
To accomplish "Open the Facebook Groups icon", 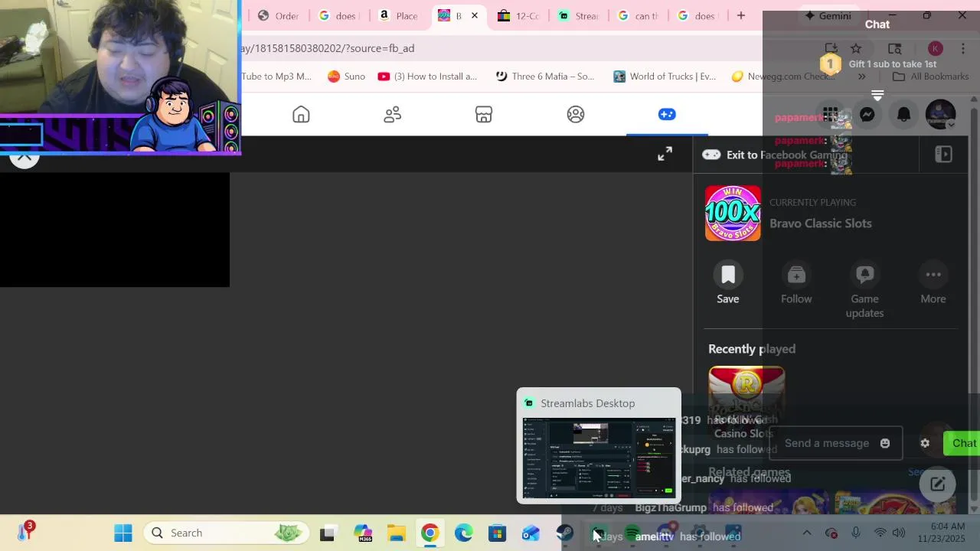I will [576, 115].
